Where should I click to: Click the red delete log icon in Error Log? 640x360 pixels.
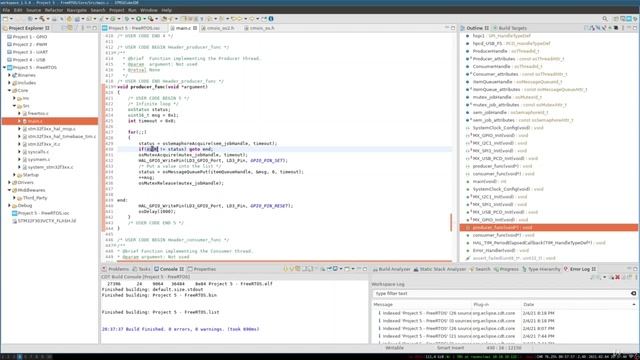(617, 277)
